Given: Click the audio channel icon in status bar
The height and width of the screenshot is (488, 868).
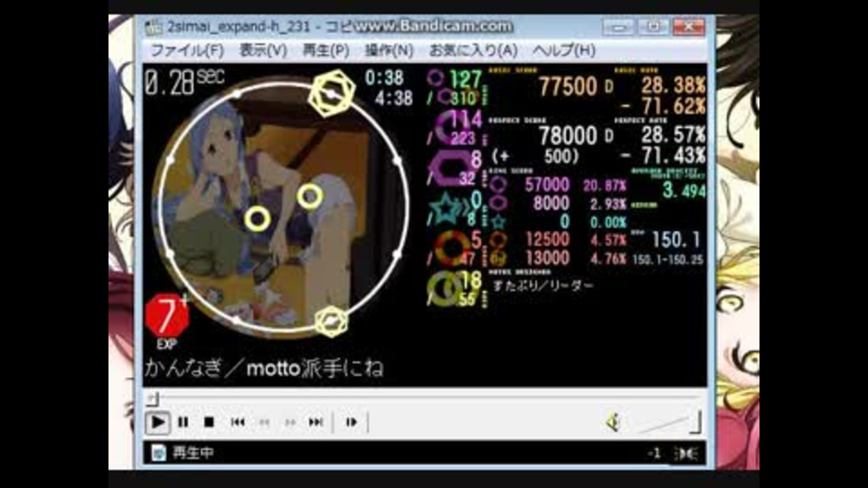Looking at the screenshot, I should pyautogui.click(x=686, y=454).
